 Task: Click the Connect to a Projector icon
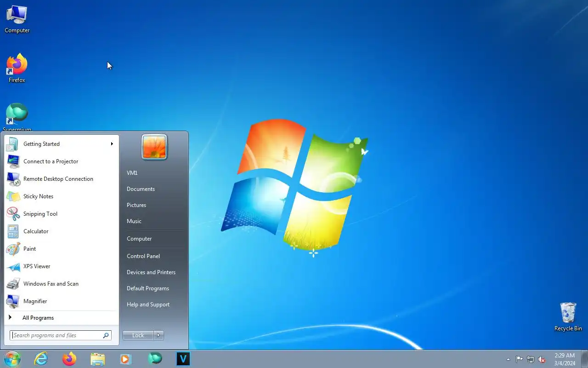tap(13, 161)
